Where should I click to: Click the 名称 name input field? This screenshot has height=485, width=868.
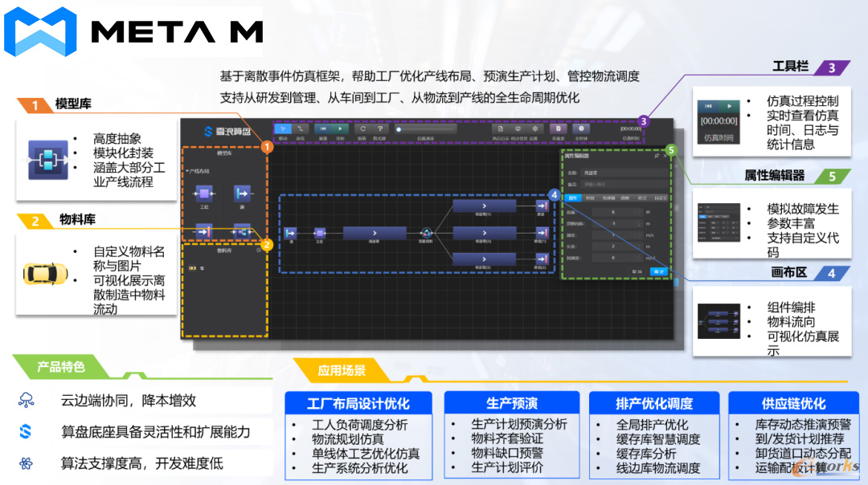tap(624, 173)
